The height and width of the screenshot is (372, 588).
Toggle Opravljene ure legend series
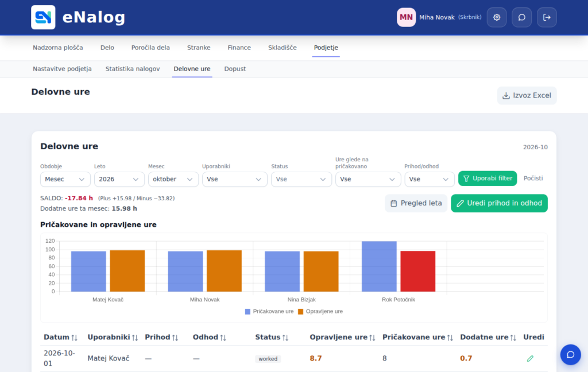click(x=320, y=311)
